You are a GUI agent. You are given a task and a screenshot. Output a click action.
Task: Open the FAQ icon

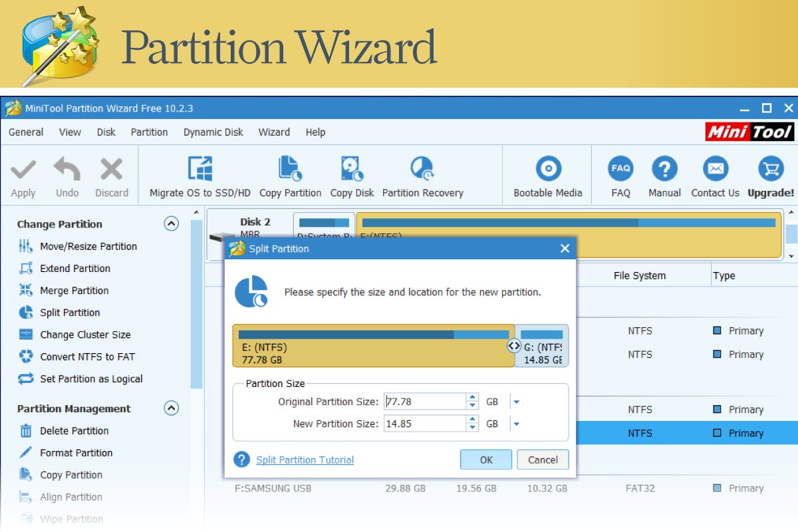620,168
